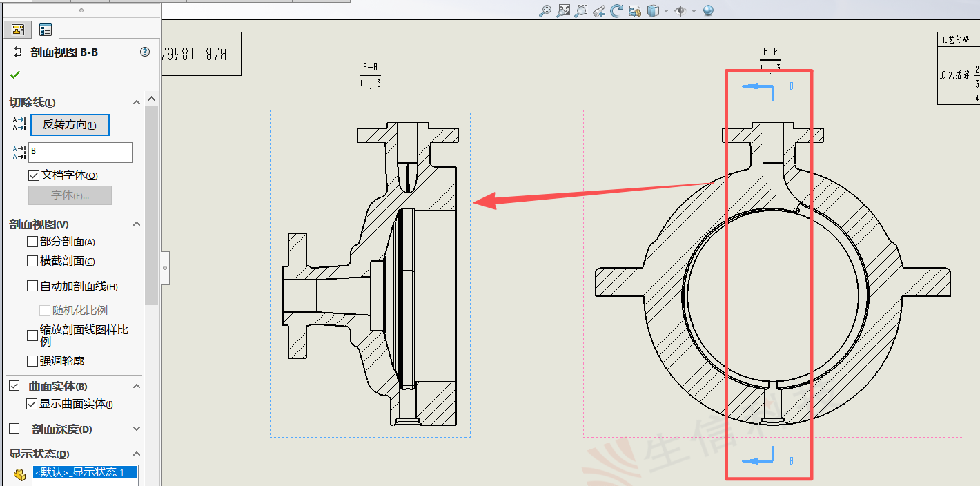Expand the 剖面深度 section

pyautogui.click(x=136, y=429)
